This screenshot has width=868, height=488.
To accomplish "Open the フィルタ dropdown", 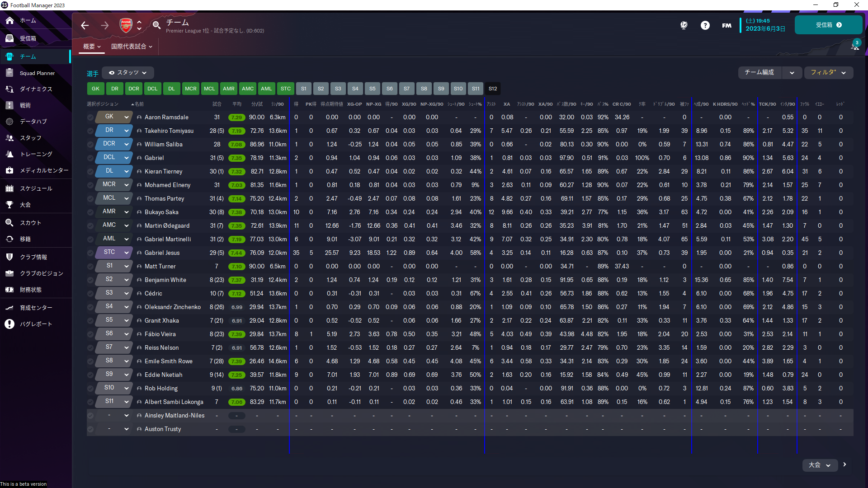I will (x=828, y=72).
